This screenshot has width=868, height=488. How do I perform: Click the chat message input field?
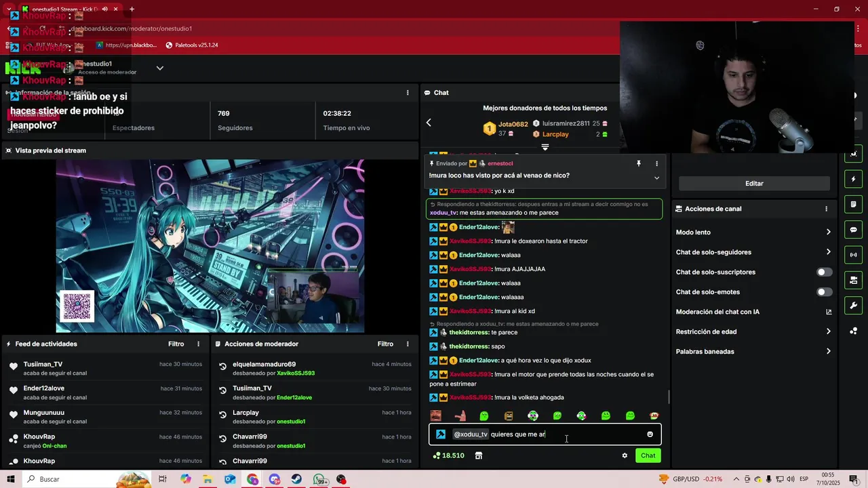(545, 434)
